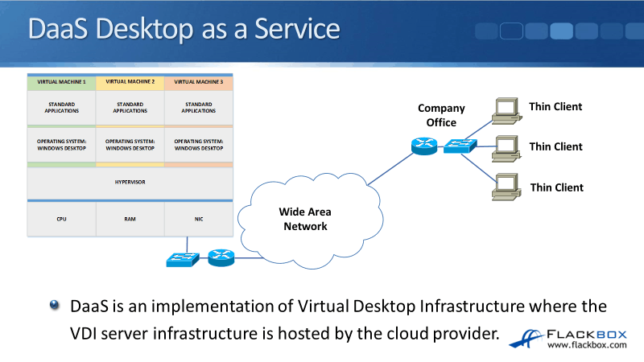The width and height of the screenshot is (644, 362).
Task: Click the NIC hardware block
Action: 198,218
